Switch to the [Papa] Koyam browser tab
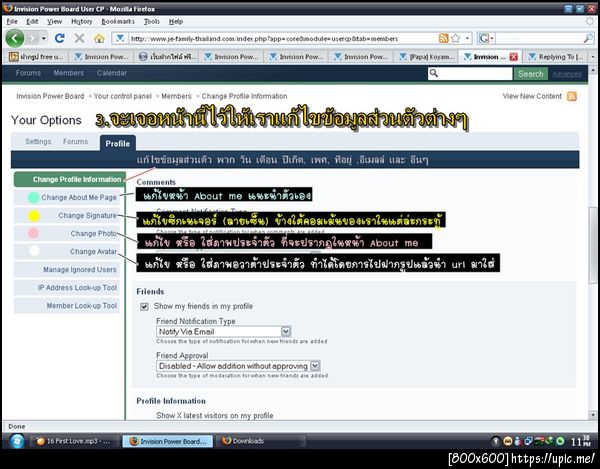The width and height of the screenshot is (600, 469). point(426,57)
